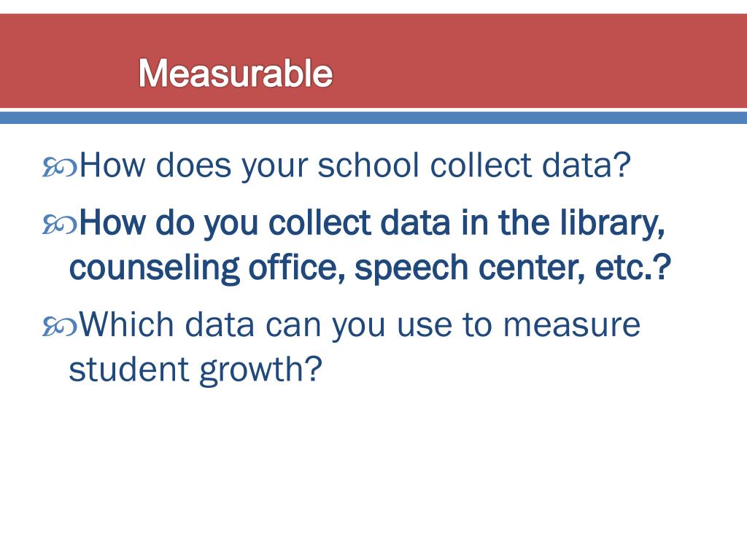Click the red title banner background

coord(373,61)
